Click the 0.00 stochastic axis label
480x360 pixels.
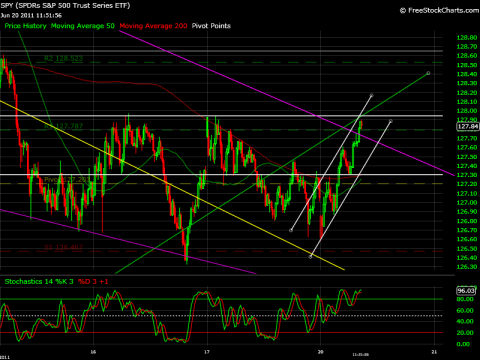pyautogui.click(x=463, y=344)
